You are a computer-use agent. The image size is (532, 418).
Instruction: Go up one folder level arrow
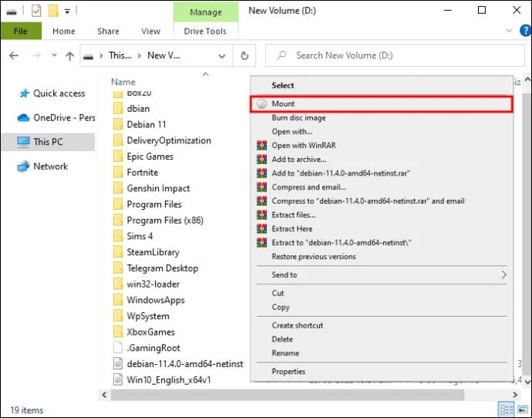[70, 56]
